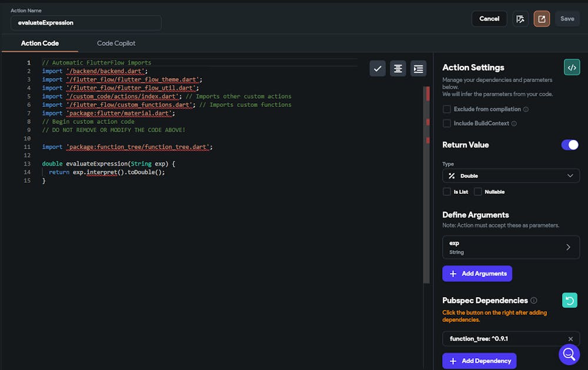Open code in external editor icon
The image size is (588, 370).
click(x=542, y=19)
